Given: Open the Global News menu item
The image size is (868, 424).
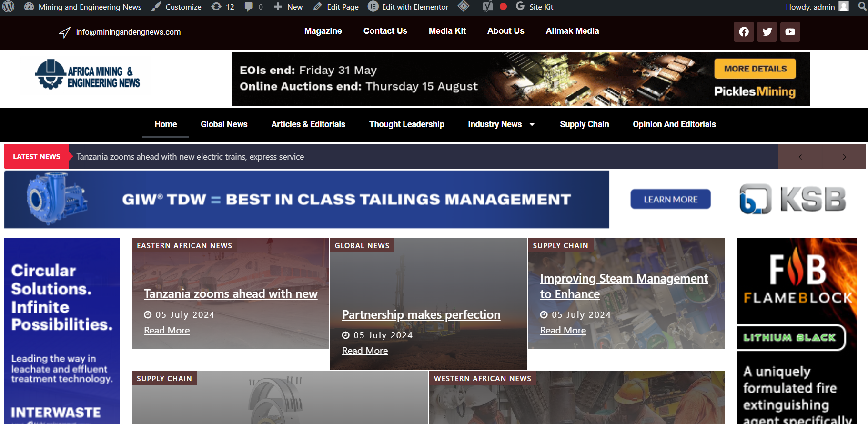Looking at the screenshot, I should tap(224, 124).
